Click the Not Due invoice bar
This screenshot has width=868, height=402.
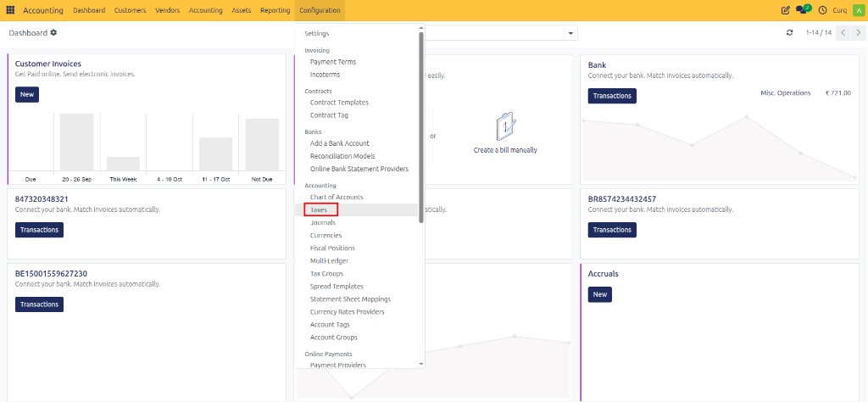coord(262,144)
